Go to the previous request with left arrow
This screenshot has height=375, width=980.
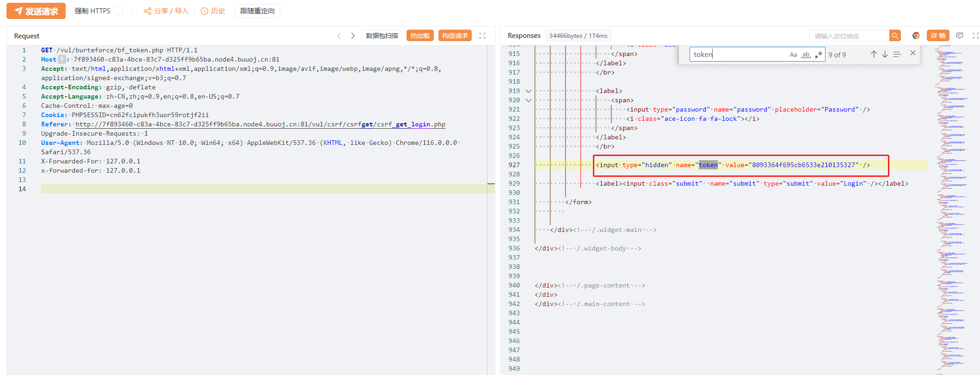pyautogui.click(x=339, y=36)
